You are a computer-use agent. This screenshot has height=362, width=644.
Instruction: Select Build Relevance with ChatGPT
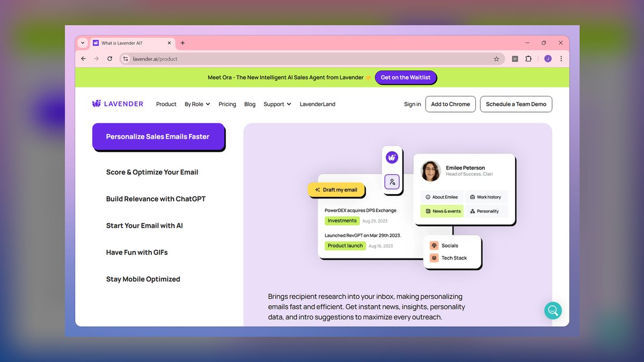point(156,199)
